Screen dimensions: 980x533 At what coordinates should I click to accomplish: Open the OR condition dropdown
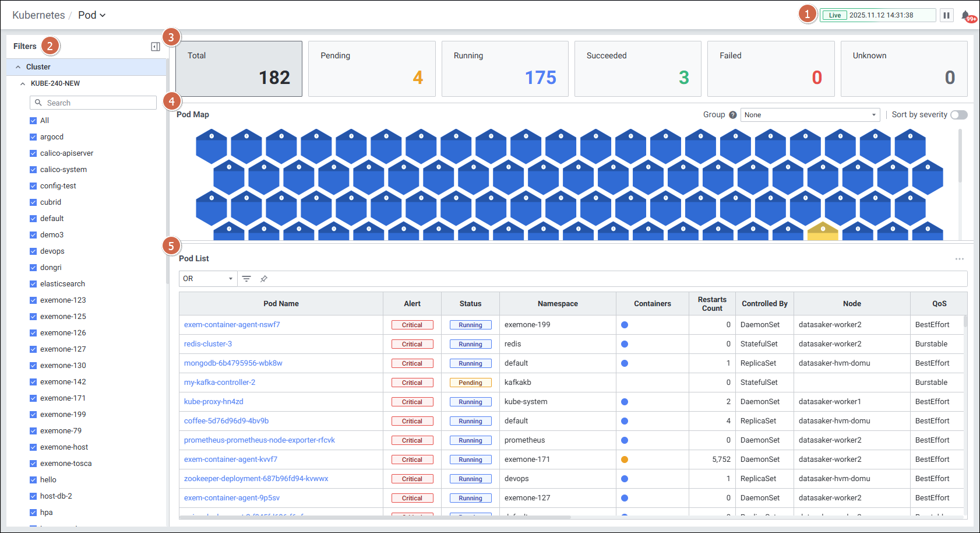tap(207, 279)
